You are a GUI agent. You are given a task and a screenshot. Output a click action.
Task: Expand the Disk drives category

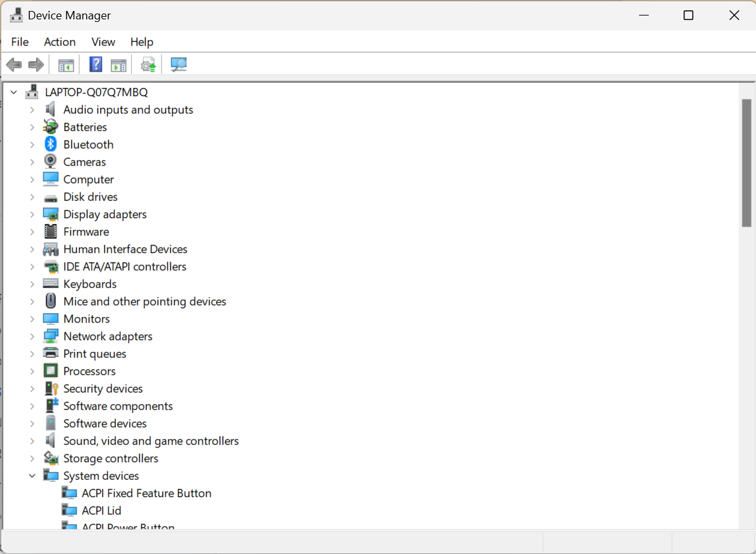[x=32, y=196]
